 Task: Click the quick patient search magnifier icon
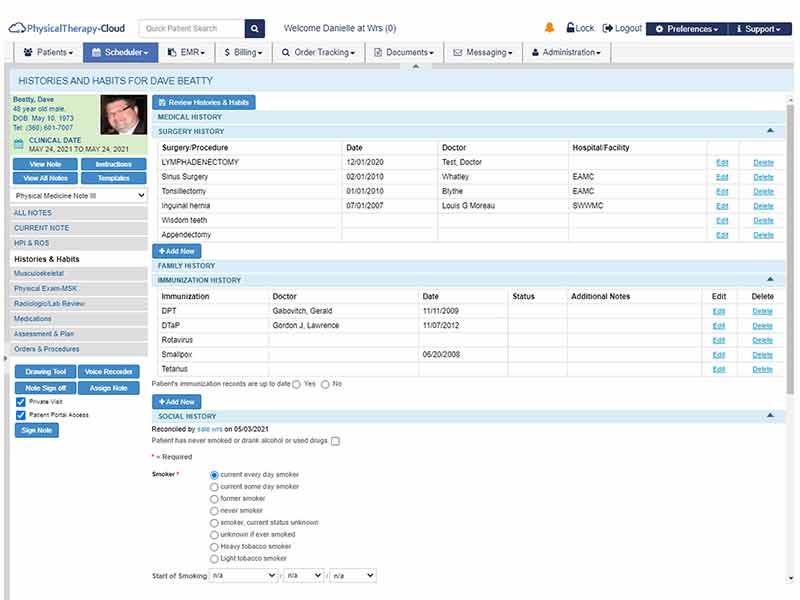255,29
